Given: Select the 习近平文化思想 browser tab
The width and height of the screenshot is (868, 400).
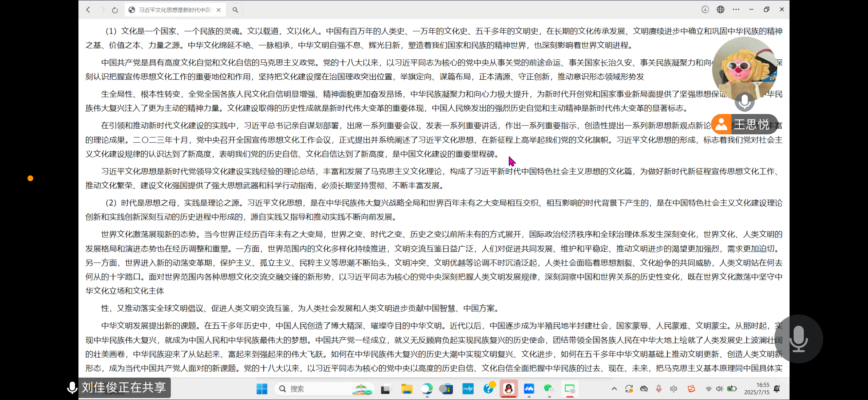Looking at the screenshot, I should point(173,10).
